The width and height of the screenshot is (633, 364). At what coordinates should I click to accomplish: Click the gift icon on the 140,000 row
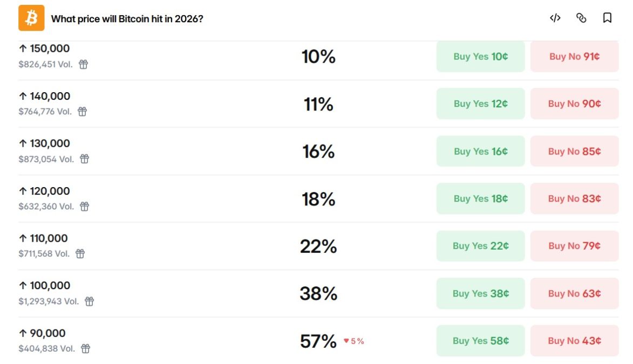tap(81, 112)
